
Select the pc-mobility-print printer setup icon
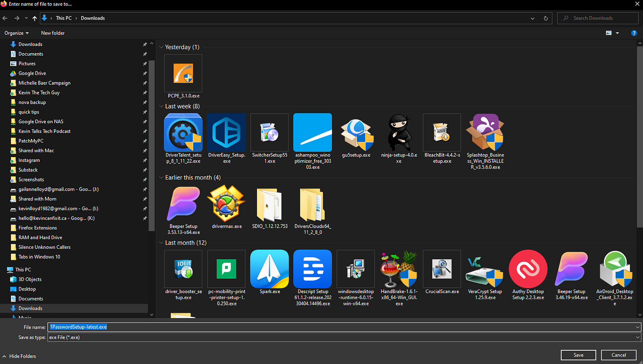click(226, 269)
